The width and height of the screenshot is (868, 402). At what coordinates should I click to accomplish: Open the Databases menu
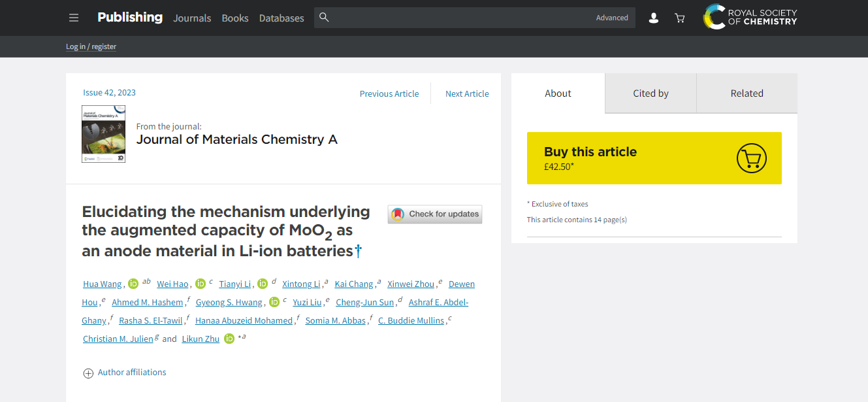[x=281, y=18]
